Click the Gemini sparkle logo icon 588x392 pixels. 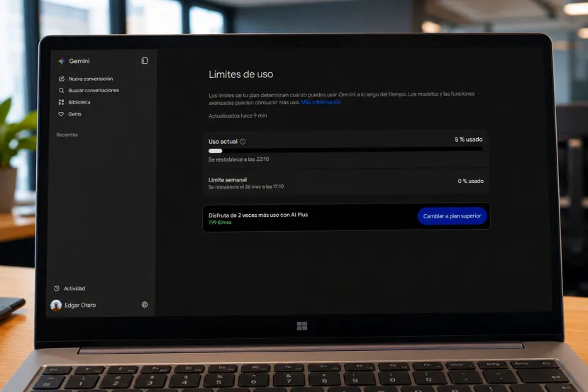point(62,61)
